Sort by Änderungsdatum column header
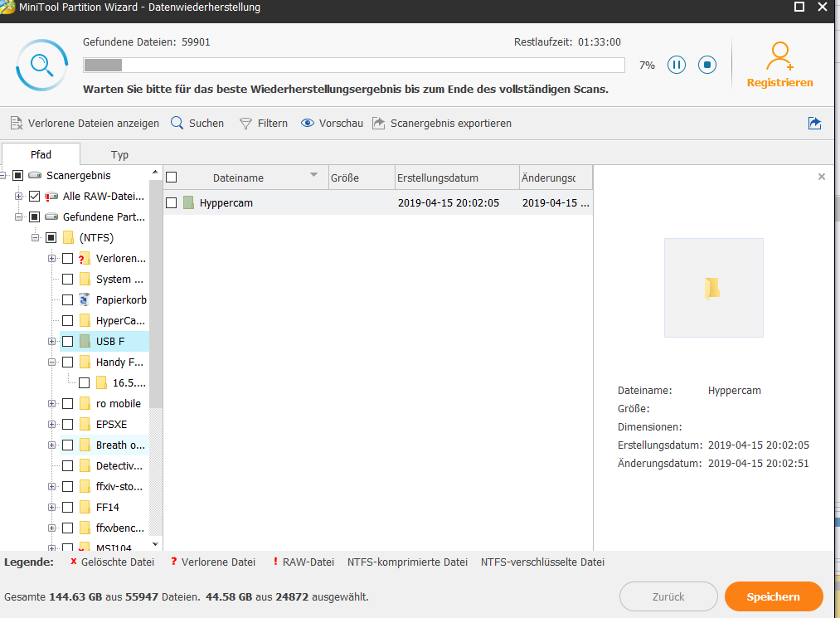 [556, 178]
